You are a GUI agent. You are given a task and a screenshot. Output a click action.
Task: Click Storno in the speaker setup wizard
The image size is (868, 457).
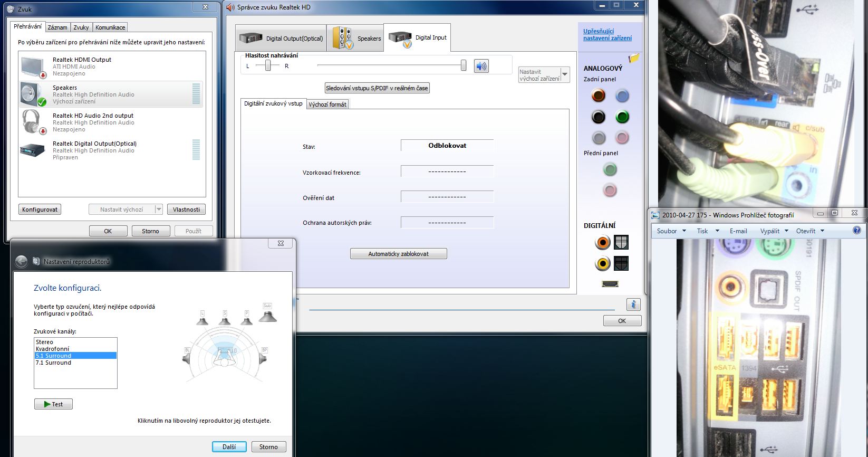pyautogui.click(x=268, y=446)
